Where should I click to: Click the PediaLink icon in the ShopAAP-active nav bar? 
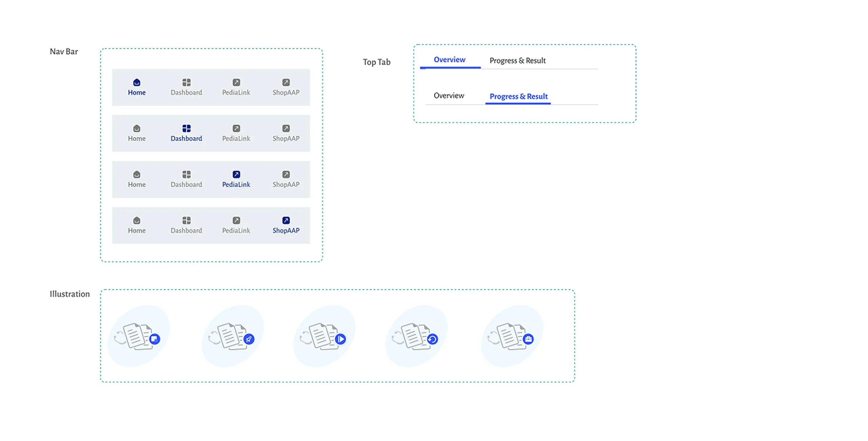236,220
